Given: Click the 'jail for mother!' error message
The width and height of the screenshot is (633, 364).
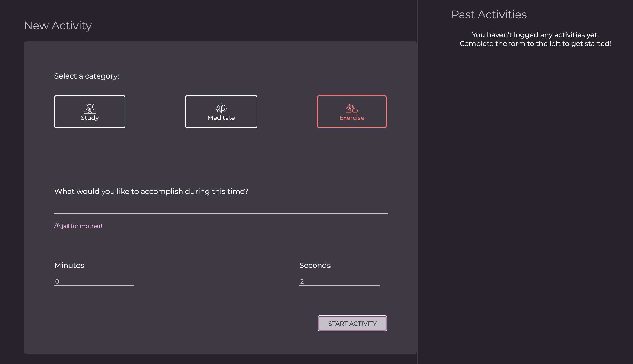Looking at the screenshot, I should click(82, 226).
